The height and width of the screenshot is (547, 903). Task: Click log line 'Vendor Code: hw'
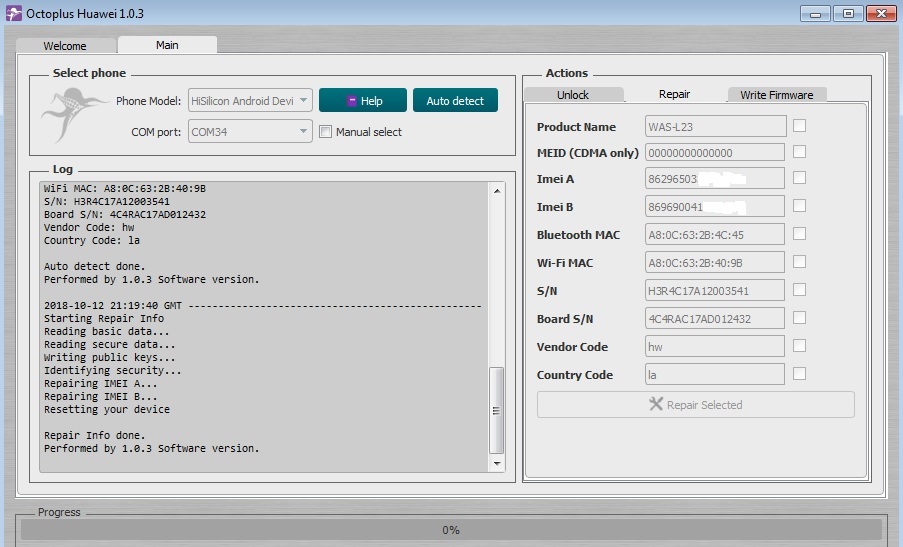point(89,227)
